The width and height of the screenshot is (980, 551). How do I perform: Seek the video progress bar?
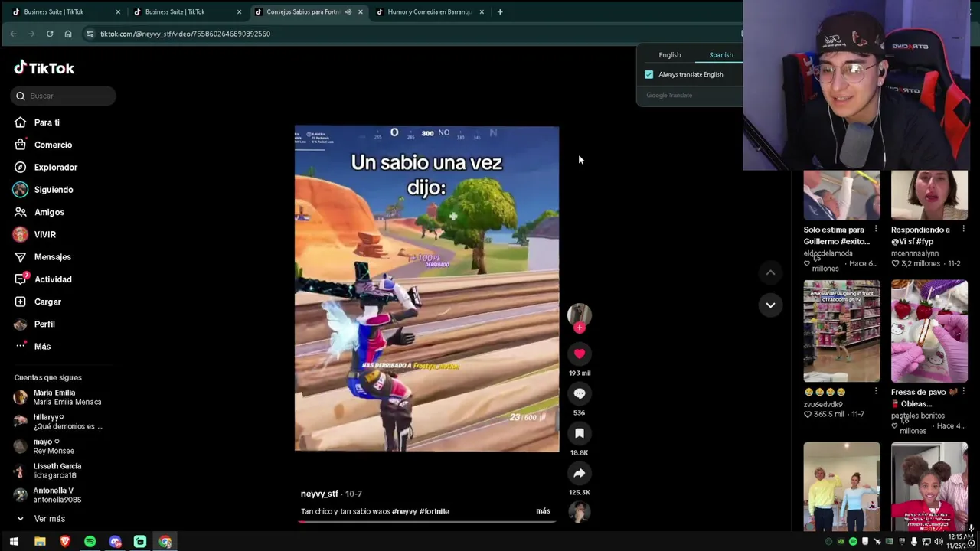426,522
